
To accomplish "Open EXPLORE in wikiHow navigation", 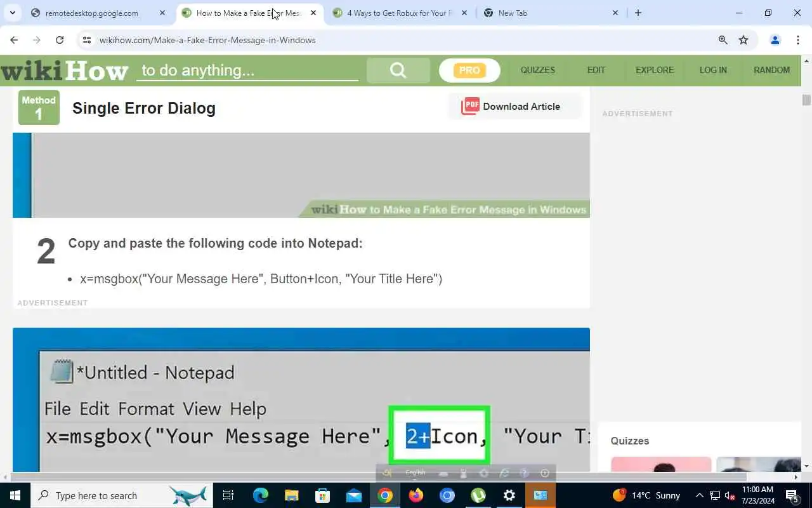I will tap(655, 70).
